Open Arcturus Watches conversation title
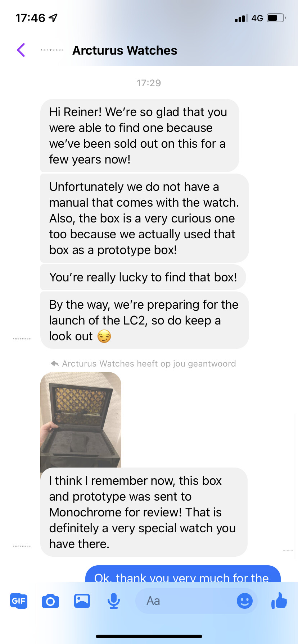The height and width of the screenshot is (644, 298). pos(125,50)
